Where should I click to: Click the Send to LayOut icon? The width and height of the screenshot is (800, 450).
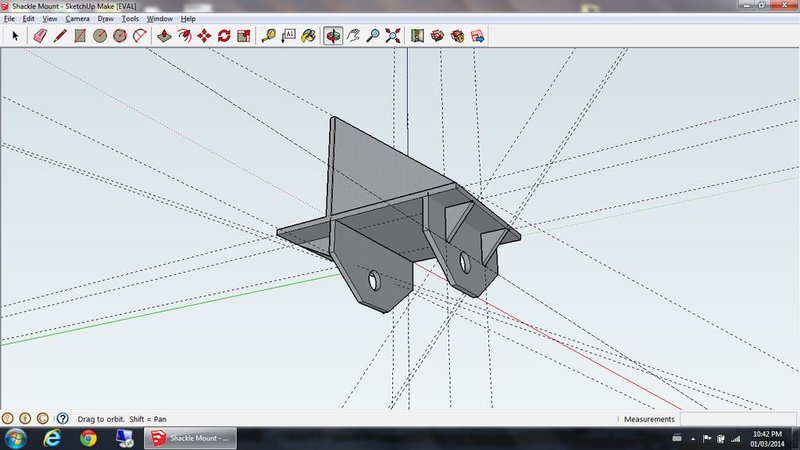[477, 36]
